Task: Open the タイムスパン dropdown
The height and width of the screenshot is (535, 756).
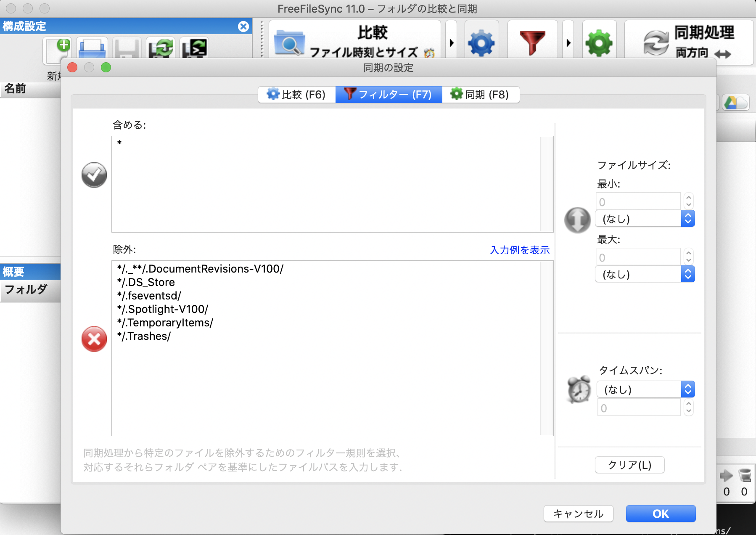Action: coord(646,389)
